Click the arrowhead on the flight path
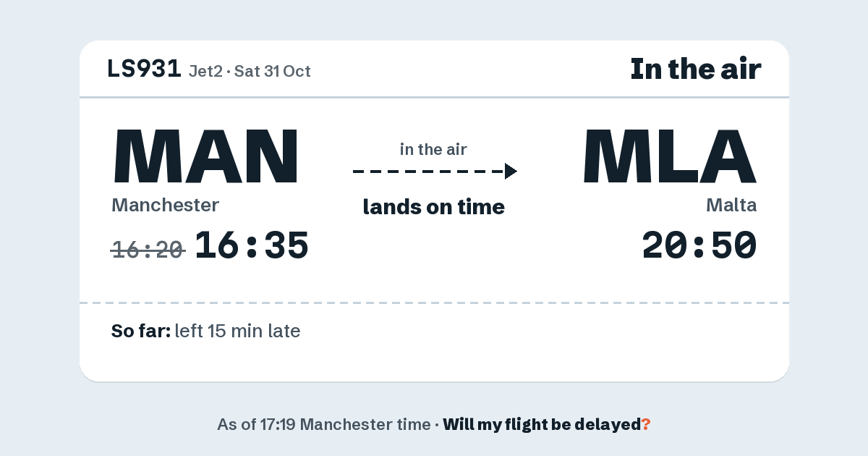The image size is (868, 456). click(511, 172)
